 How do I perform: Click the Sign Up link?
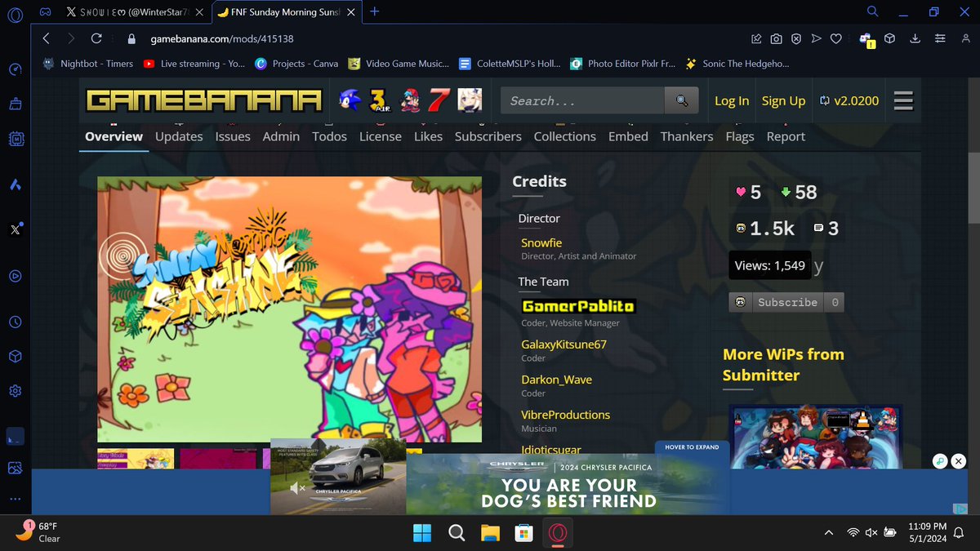tap(783, 101)
